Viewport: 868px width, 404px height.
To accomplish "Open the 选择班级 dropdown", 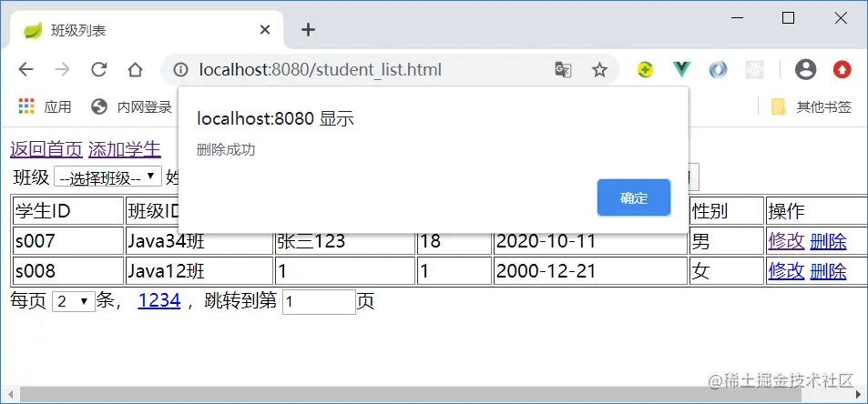I will coord(108,177).
